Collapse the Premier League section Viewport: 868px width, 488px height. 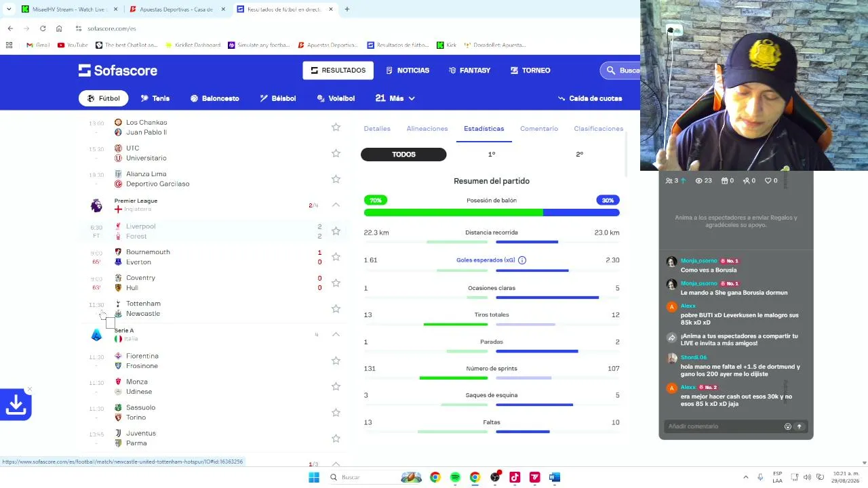pyautogui.click(x=336, y=205)
